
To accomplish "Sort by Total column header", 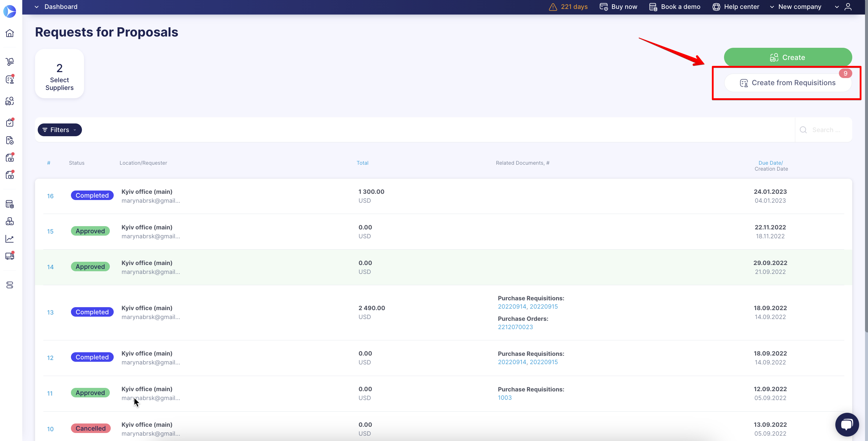I will [x=362, y=163].
